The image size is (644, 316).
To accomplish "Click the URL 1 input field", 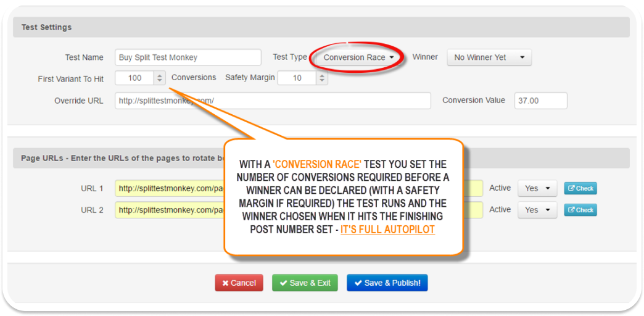I will (x=299, y=189).
